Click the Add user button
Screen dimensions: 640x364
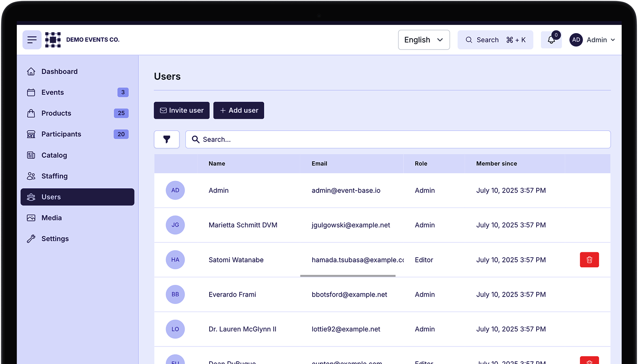click(x=239, y=110)
